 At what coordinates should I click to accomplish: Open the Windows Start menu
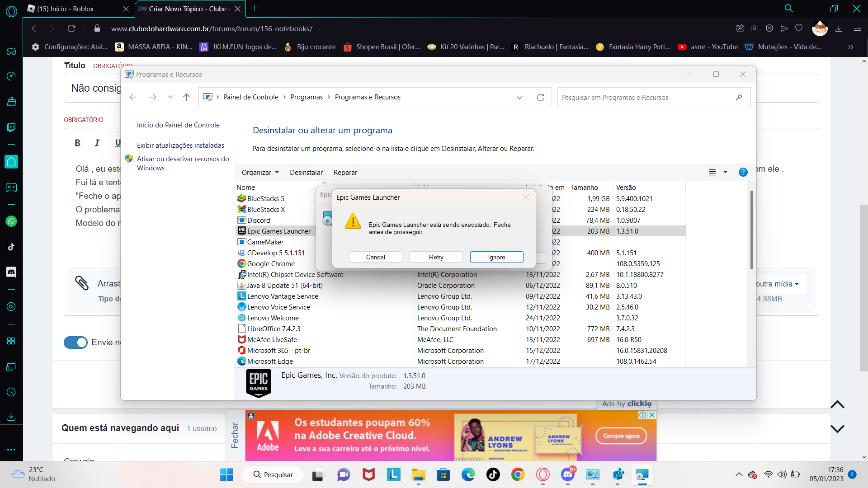226,474
